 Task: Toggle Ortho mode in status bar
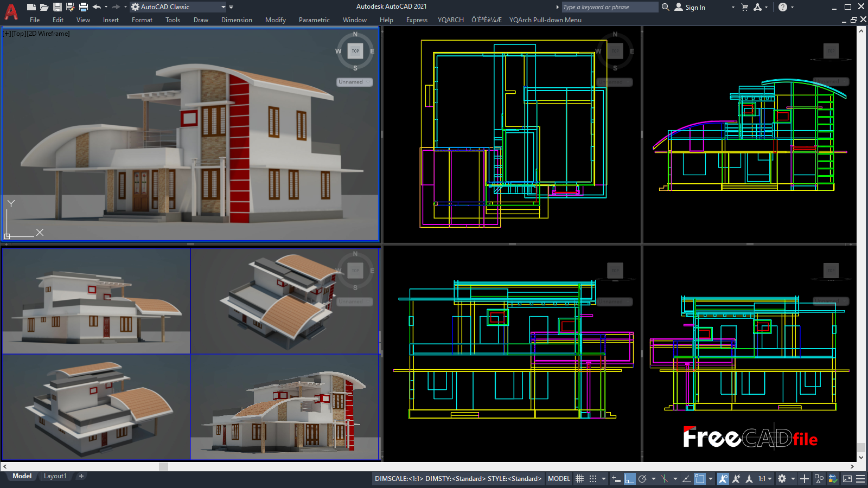point(629,479)
